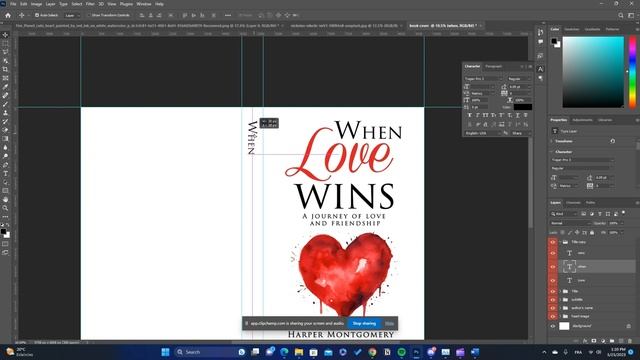Open the File menu

[x=13, y=4]
